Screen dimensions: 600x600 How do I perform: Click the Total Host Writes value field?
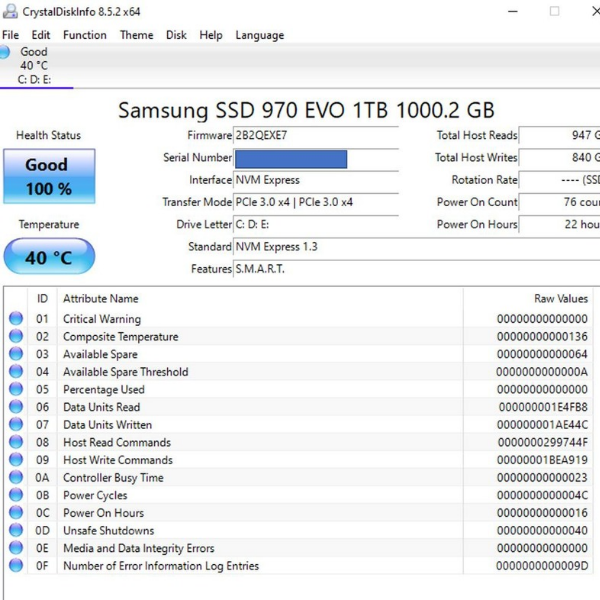click(x=559, y=158)
